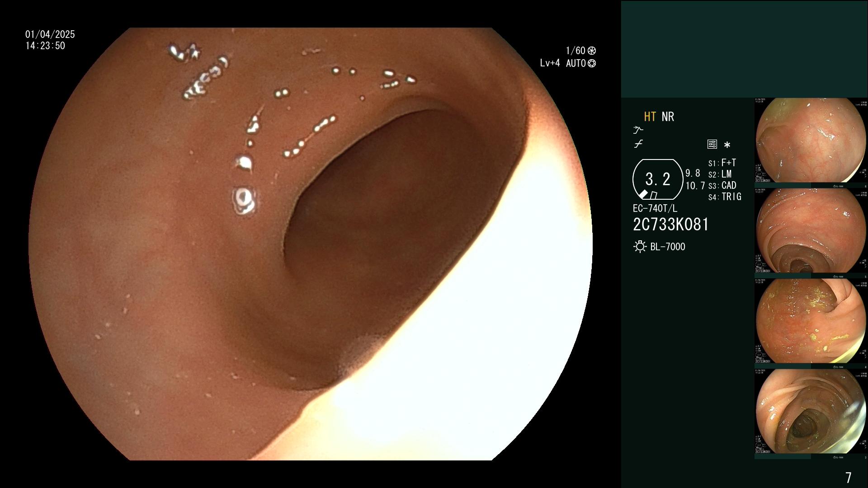Click the scope model EC-740T/L
Screen dimensions: 868x488
click(x=655, y=208)
